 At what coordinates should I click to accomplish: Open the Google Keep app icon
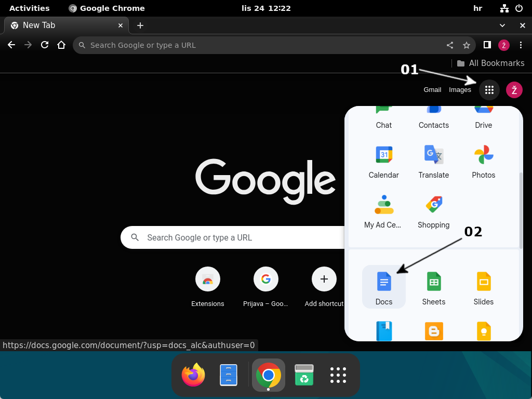click(484, 331)
